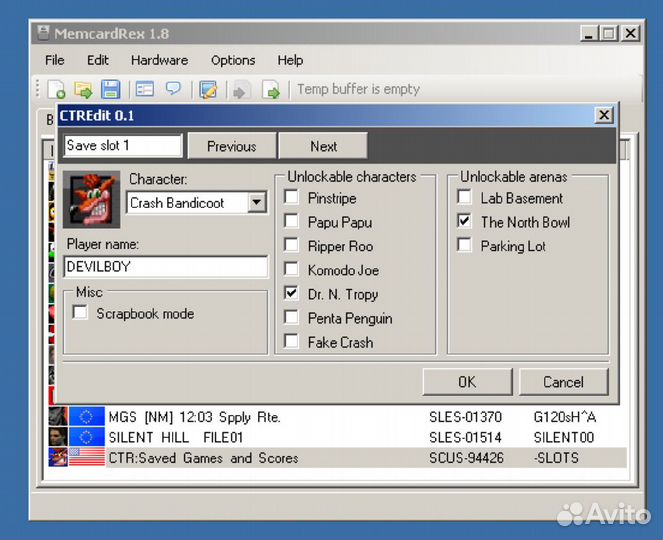Click the Temp buffer is empty label
The height and width of the screenshot is (540, 663).
[x=358, y=89]
